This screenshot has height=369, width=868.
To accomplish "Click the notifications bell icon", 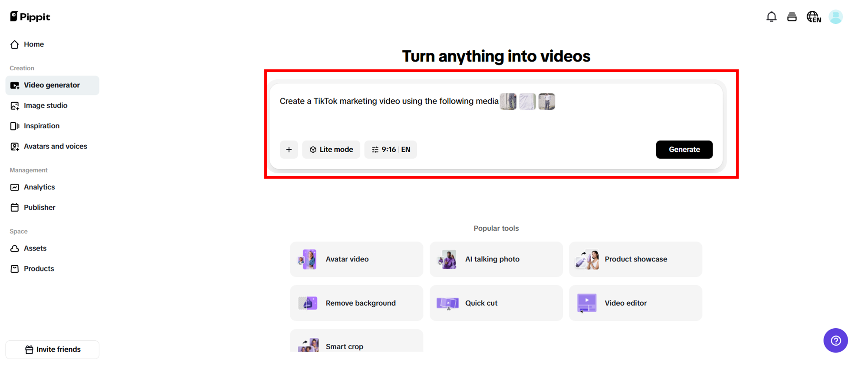I will pyautogui.click(x=771, y=17).
